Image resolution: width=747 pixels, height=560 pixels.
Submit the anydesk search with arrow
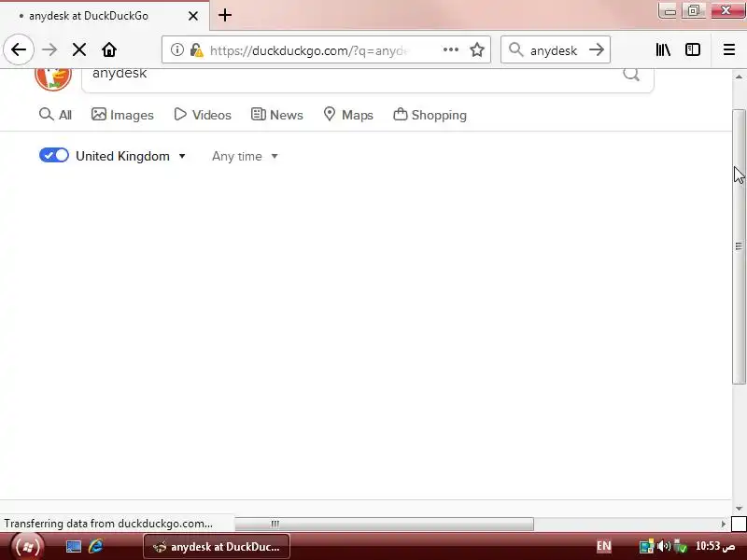pos(597,49)
